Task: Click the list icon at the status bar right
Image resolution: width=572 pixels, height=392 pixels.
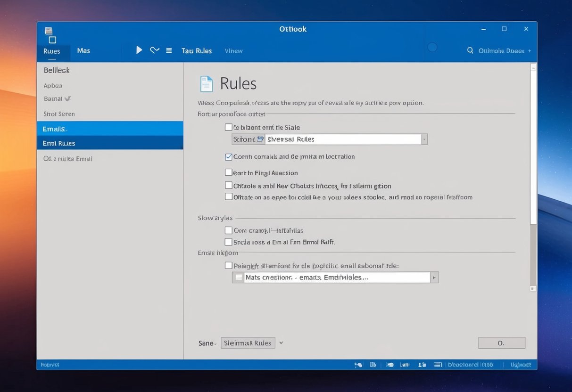Action: coord(438,364)
